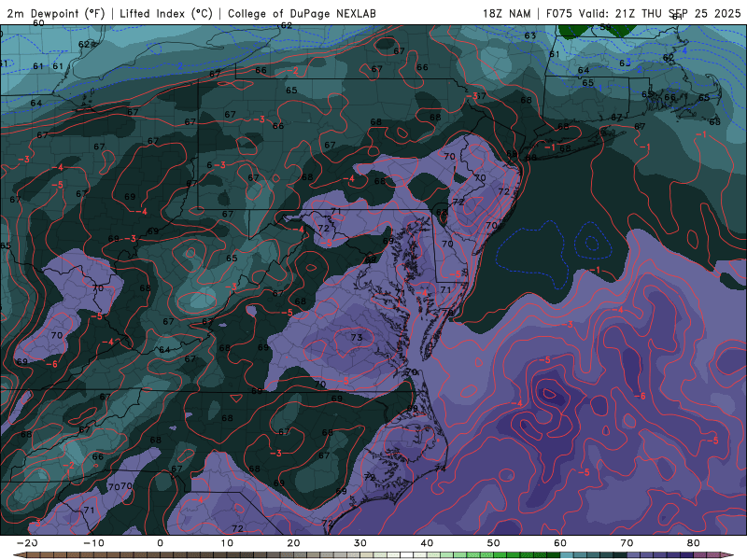Click the 60 label on the color scale

[560, 543]
